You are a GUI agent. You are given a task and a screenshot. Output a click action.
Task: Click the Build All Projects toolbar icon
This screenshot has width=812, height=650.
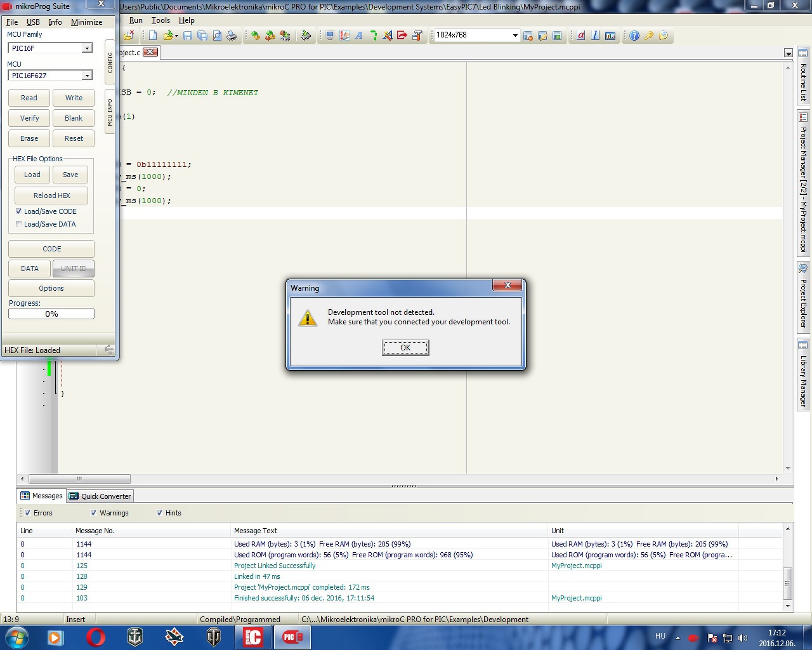click(270, 36)
